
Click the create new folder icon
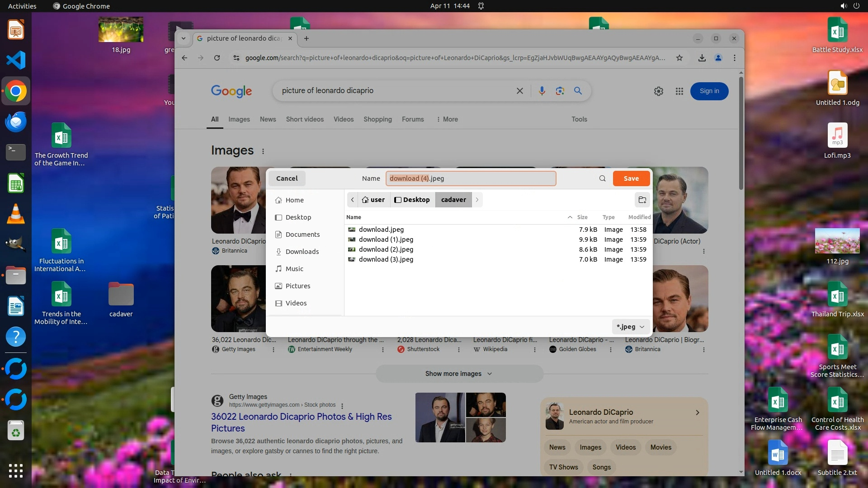(642, 200)
